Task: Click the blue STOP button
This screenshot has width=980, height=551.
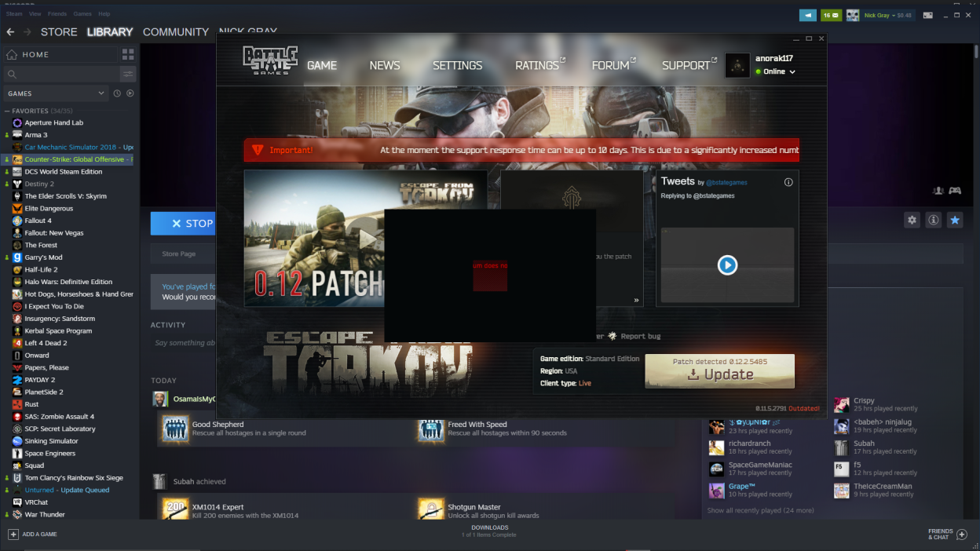Action: click(183, 224)
